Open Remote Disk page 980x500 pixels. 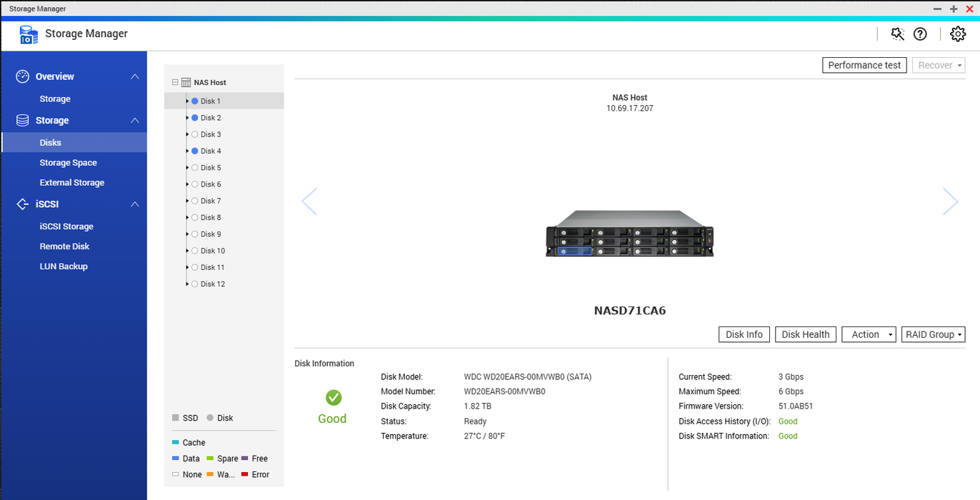click(64, 246)
